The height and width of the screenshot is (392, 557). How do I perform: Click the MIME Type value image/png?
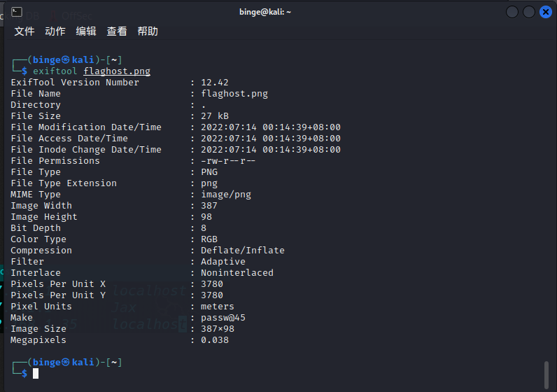click(x=226, y=195)
